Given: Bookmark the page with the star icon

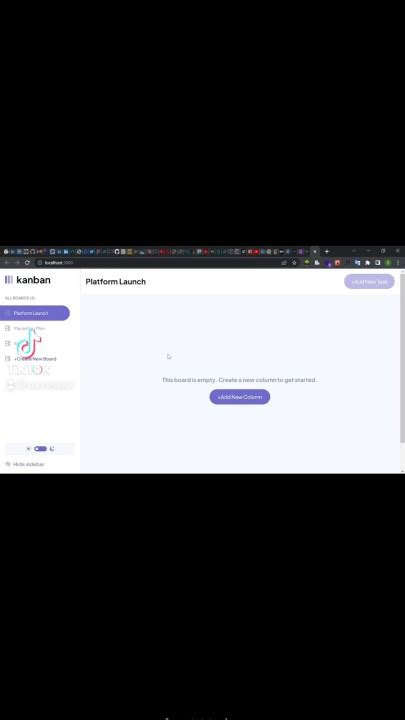Looking at the screenshot, I should point(294,263).
